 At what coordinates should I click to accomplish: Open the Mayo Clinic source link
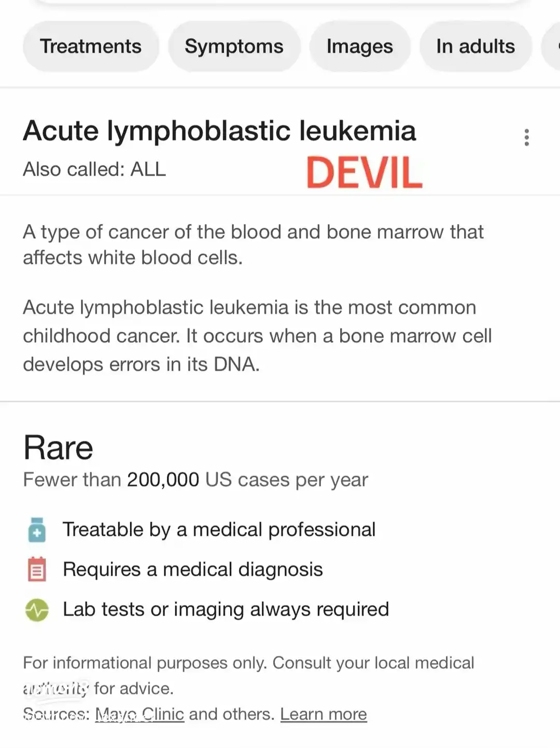(x=139, y=714)
